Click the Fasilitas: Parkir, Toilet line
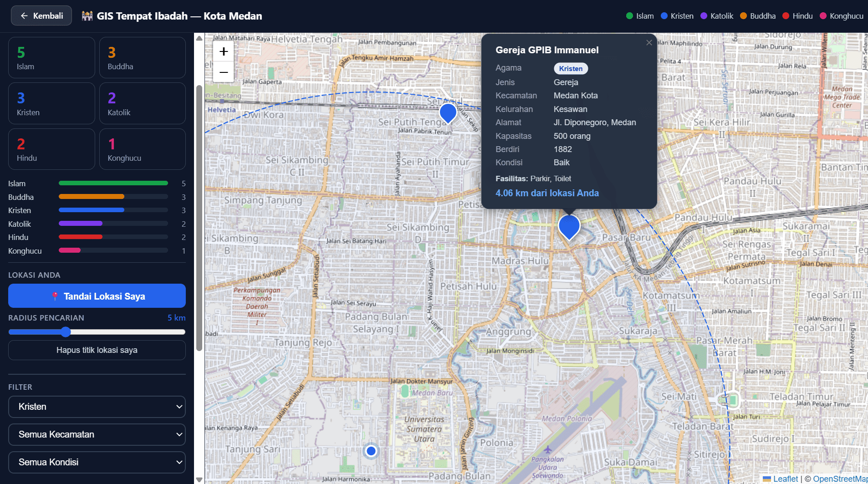 tap(533, 178)
